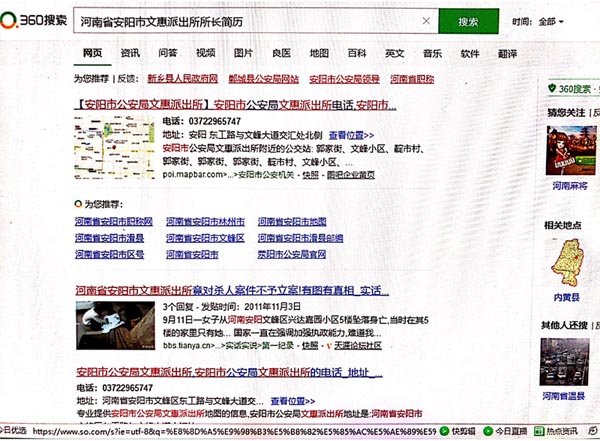Click the 快剪辑 icon in status bar
Viewport: 600px width, 441px height.
tap(457, 432)
